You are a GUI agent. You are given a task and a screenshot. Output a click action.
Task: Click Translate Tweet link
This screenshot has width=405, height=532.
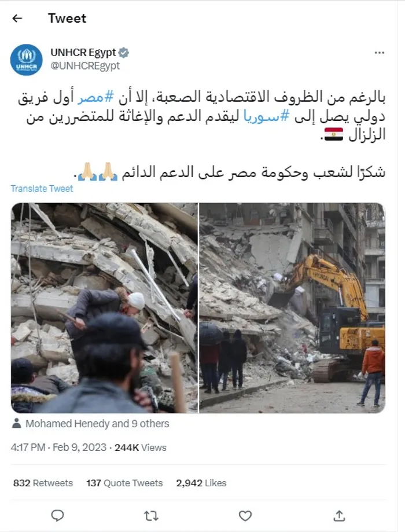click(x=42, y=189)
